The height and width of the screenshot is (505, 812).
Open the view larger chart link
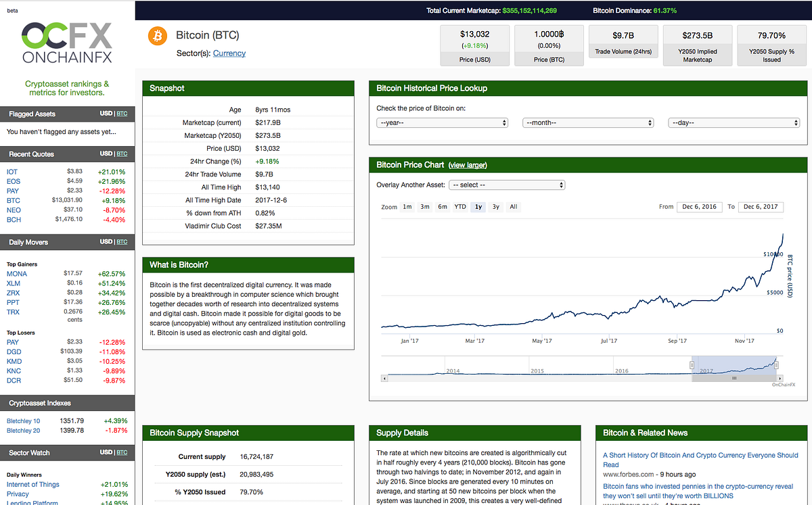click(468, 165)
